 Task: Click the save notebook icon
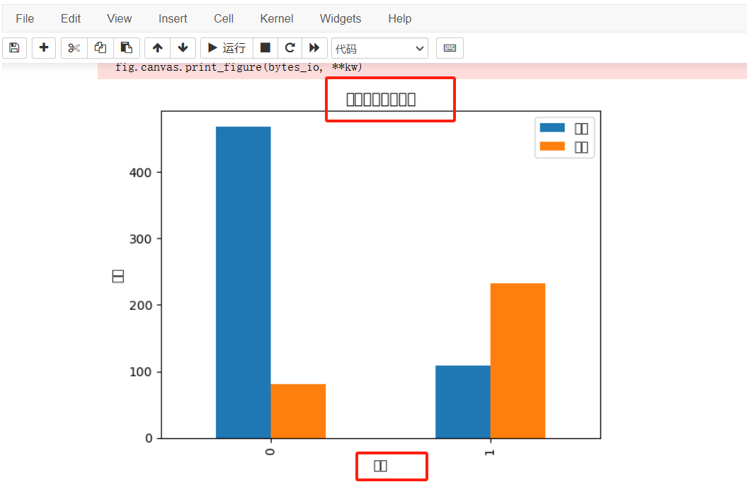pyautogui.click(x=14, y=48)
